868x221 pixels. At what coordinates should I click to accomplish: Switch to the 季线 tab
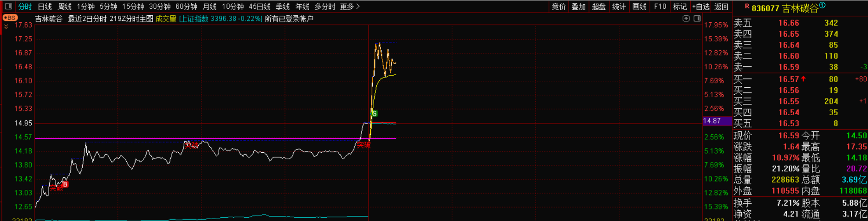click(x=283, y=6)
